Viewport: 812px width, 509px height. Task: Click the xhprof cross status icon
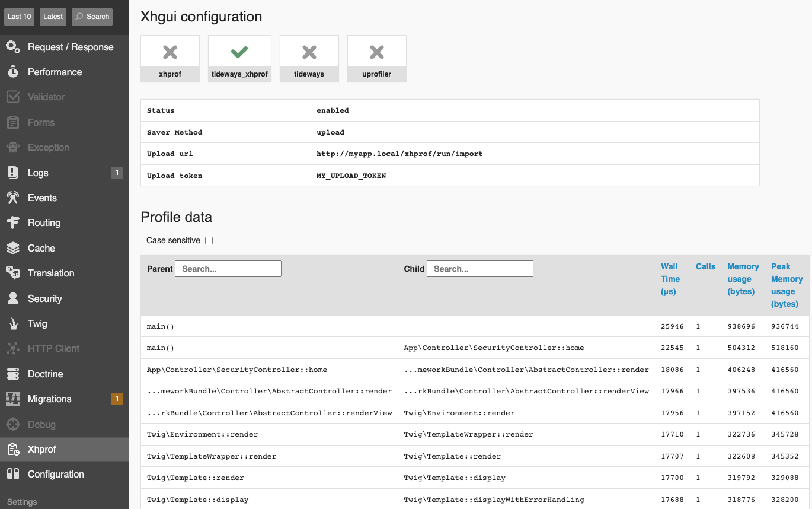point(170,52)
